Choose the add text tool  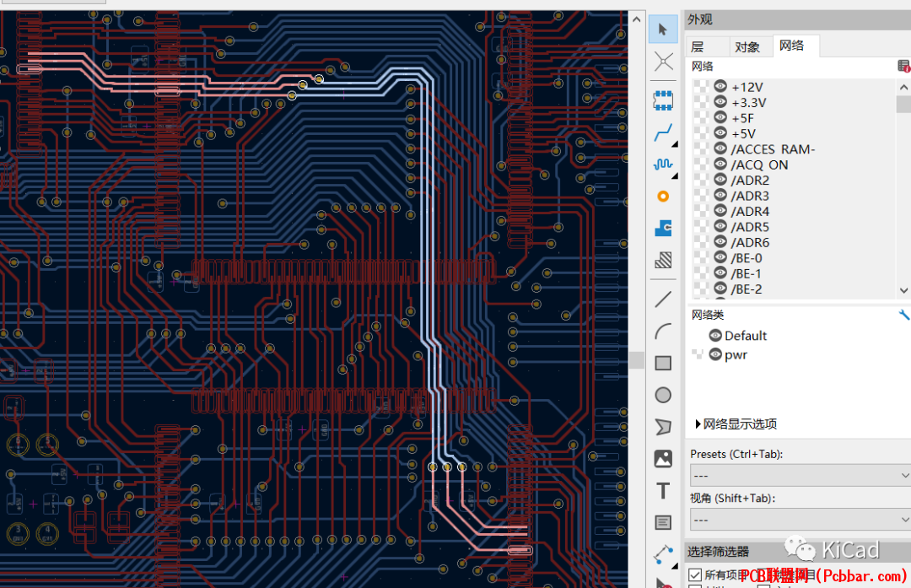click(663, 491)
